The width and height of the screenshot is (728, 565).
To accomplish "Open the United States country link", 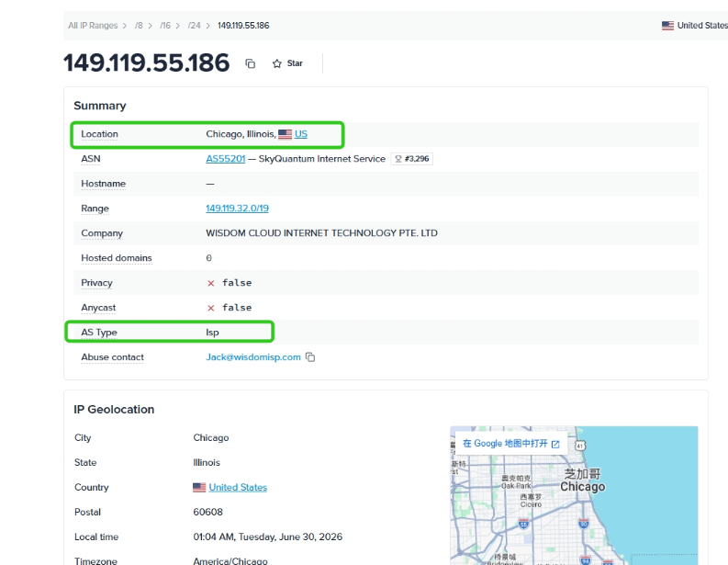I will click(238, 488).
